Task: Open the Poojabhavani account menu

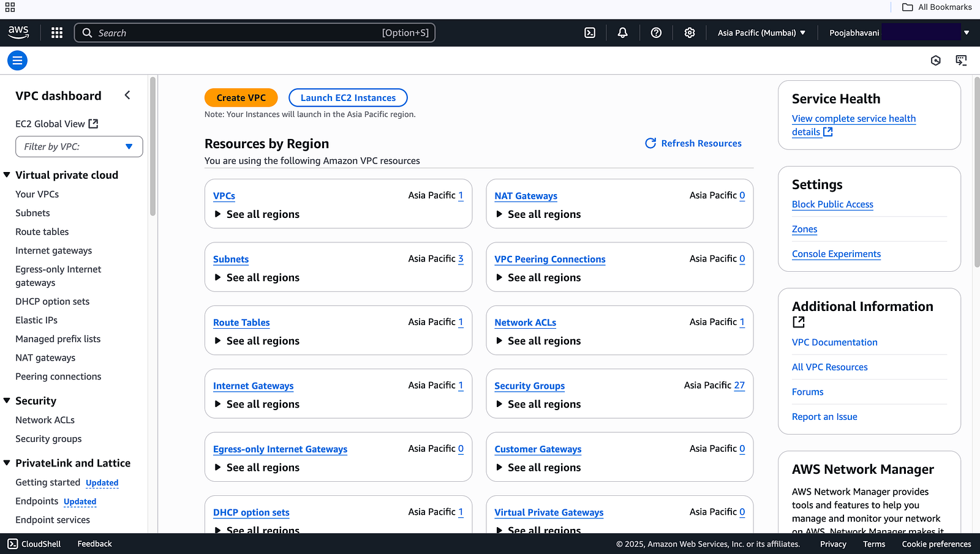Action: click(899, 33)
